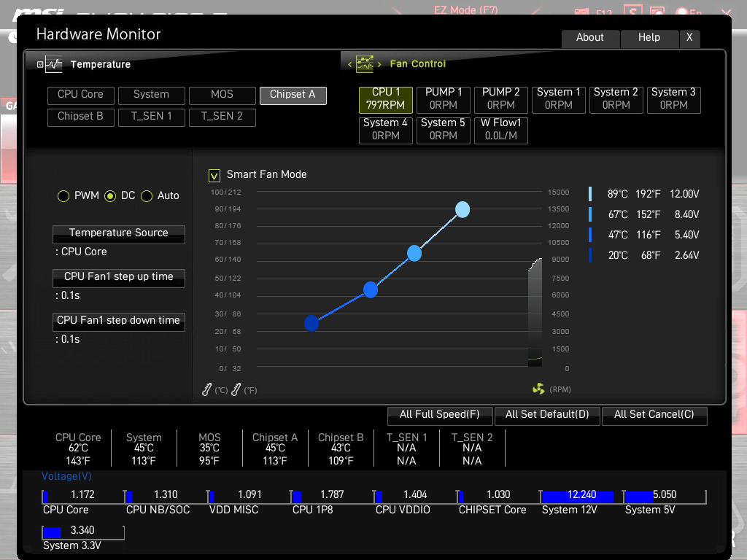747x560 pixels.
Task: Click the Celsius thermometer icon
Action: (x=206, y=389)
